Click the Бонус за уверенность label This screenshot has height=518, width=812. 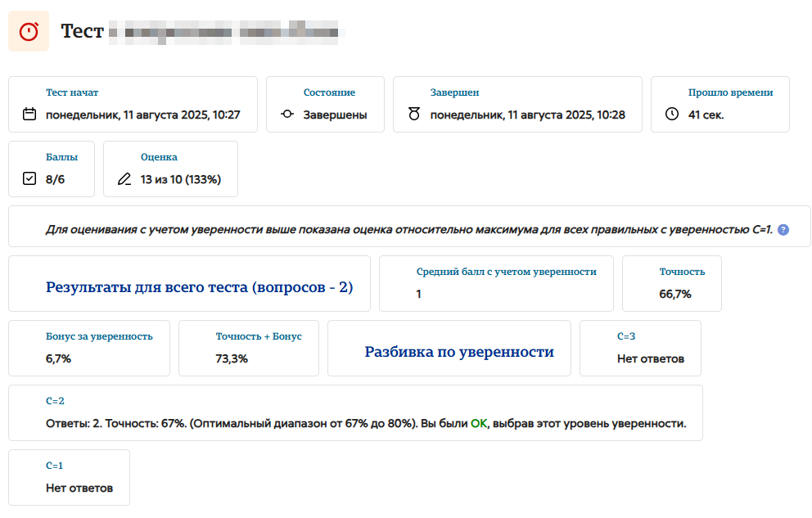coord(99,336)
